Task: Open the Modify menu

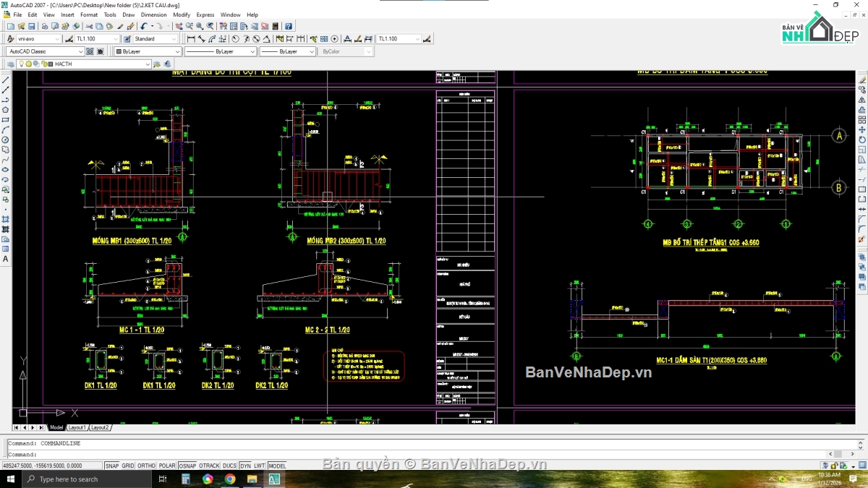Action: tap(182, 14)
